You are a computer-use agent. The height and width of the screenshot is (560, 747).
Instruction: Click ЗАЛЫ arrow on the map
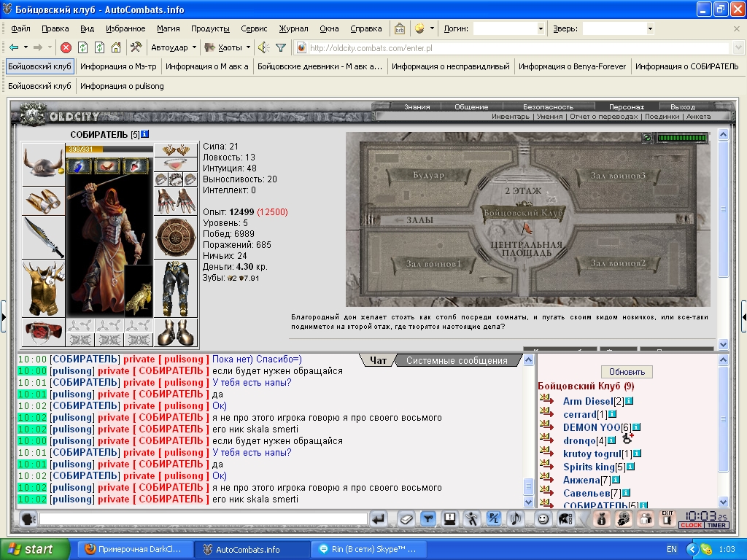(414, 220)
